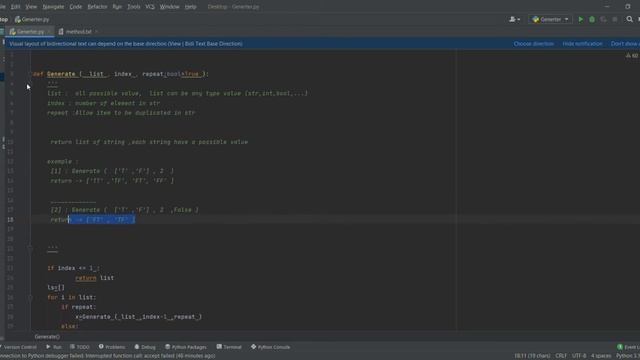Image resolution: width=640 pixels, height=360 pixels.
Task: Click the Hide notification link
Action: pyautogui.click(x=582, y=44)
